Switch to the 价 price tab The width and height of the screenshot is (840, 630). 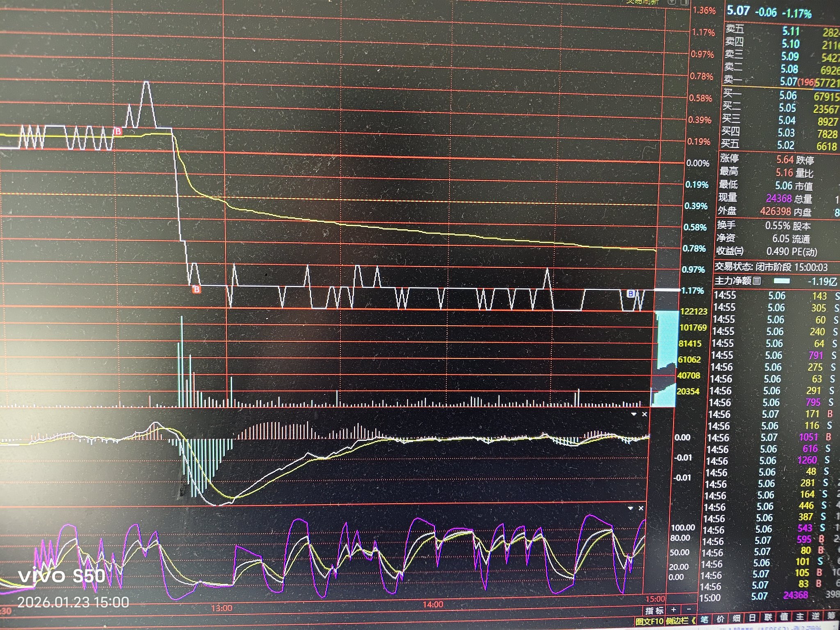720,618
